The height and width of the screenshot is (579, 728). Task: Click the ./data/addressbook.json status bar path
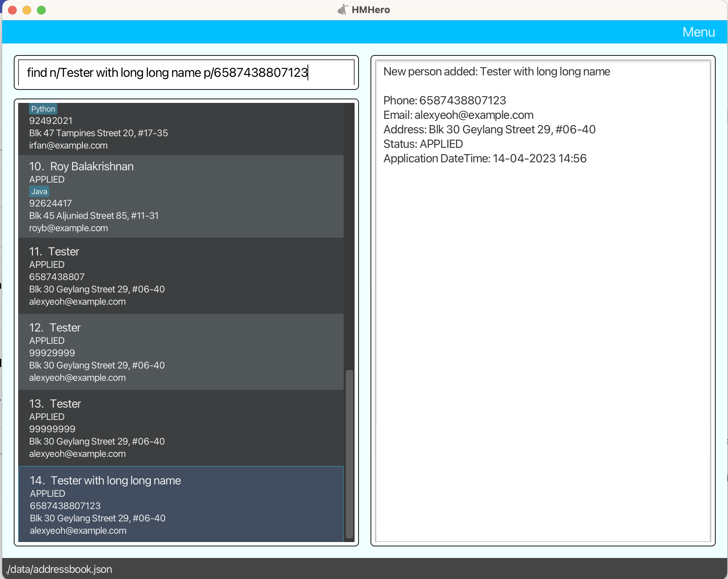tap(59, 569)
